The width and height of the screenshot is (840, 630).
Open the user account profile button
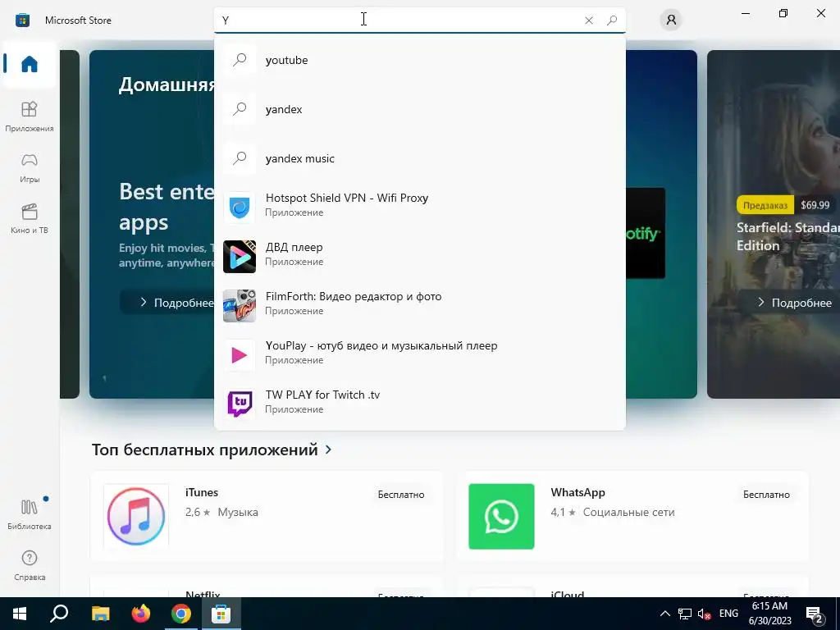click(x=671, y=21)
